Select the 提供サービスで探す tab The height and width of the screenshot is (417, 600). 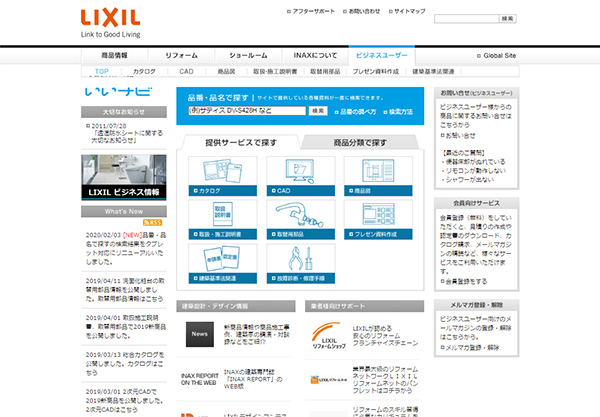241,142
